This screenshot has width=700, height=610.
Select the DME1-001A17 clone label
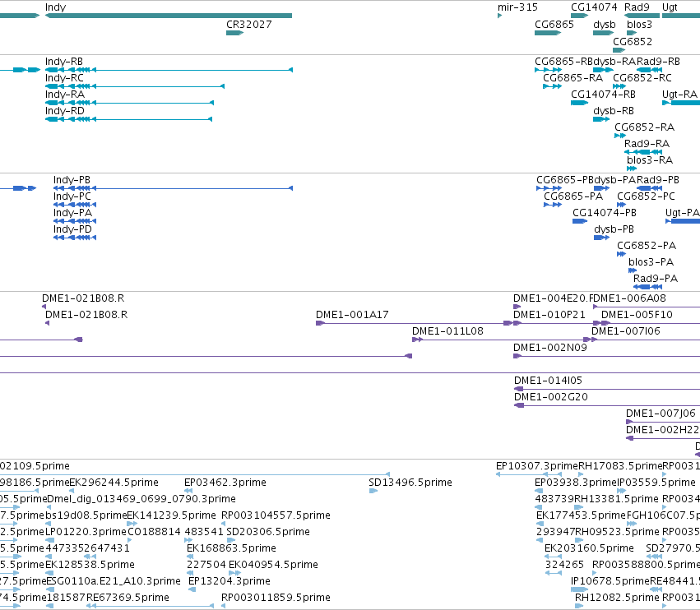[352, 315]
